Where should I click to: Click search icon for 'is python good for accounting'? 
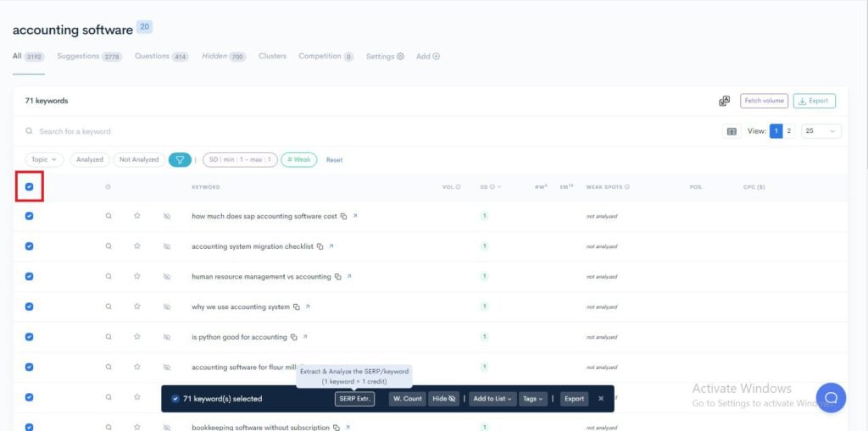(108, 336)
